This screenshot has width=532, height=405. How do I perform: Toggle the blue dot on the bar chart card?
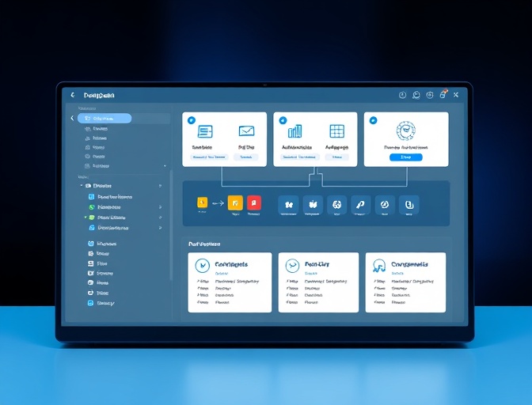[x=283, y=120]
